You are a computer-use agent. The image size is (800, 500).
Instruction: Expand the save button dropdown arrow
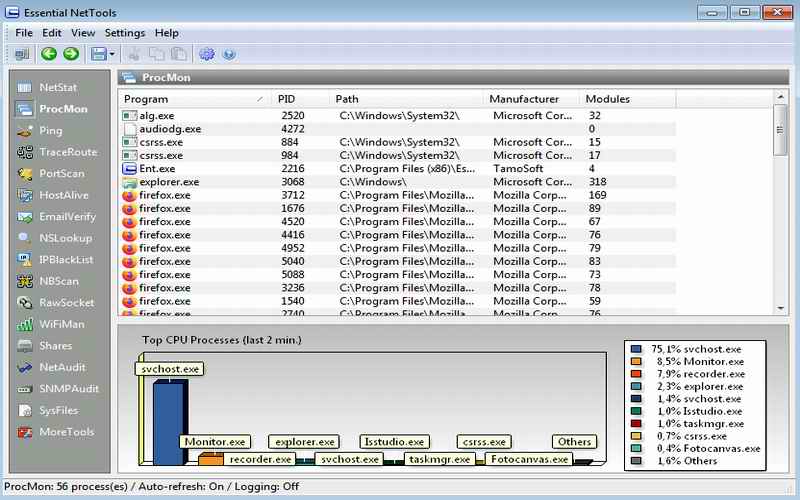(x=113, y=54)
